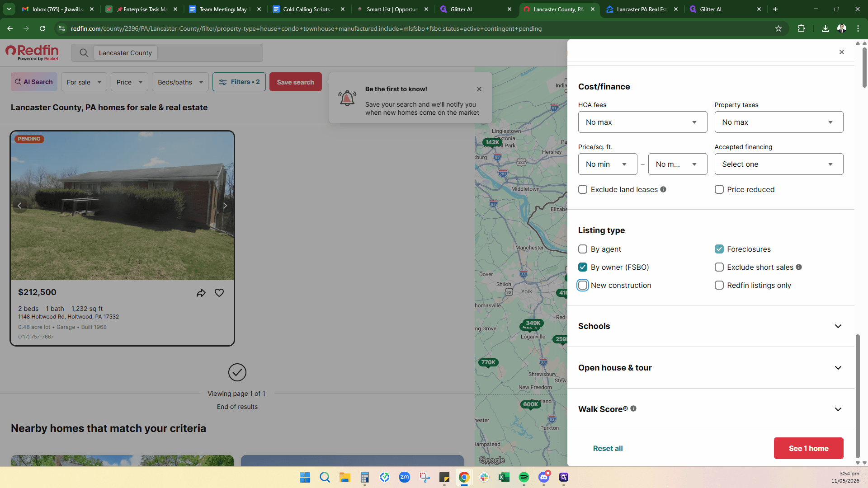Open Chrome extensions puzzle icon
Viewport: 868px width, 488px height.
click(x=801, y=28)
